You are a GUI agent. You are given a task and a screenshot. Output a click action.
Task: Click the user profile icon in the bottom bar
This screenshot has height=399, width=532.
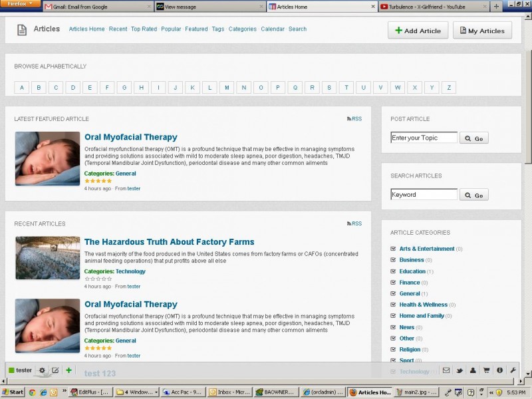tap(473, 370)
